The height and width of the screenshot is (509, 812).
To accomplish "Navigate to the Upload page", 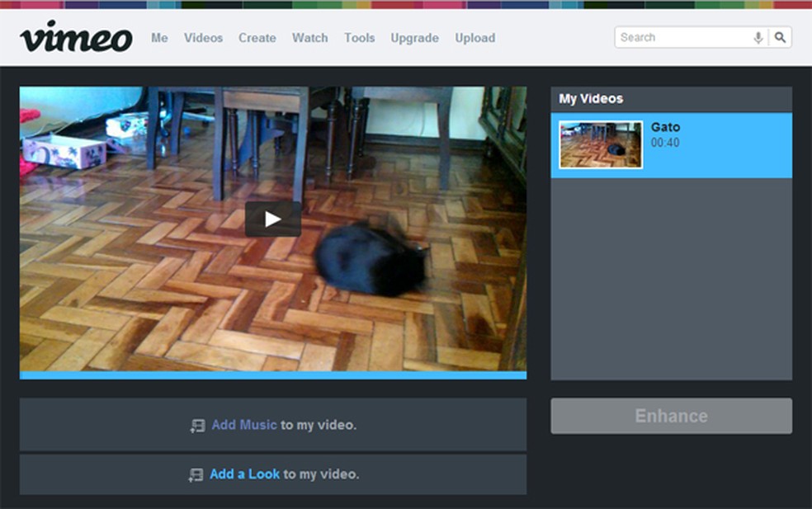I will point(475,38).
